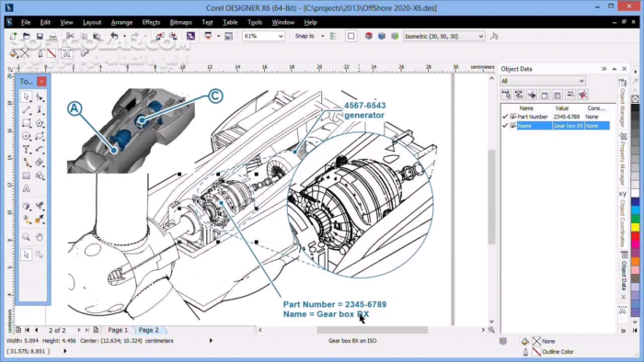644x362 pixels.
Task: Select the Ellipse tool in toolbox
Action: tap(27, 136)
